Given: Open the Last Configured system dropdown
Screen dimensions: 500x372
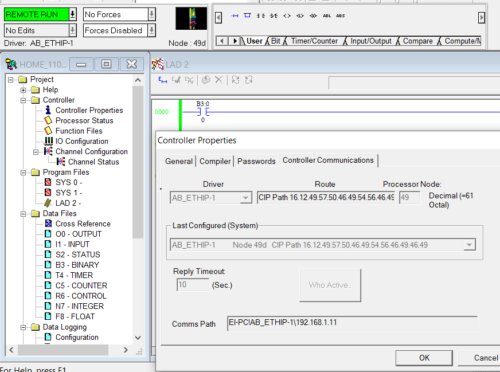Looking at the screenshot, I should click(x=469, y=245).
